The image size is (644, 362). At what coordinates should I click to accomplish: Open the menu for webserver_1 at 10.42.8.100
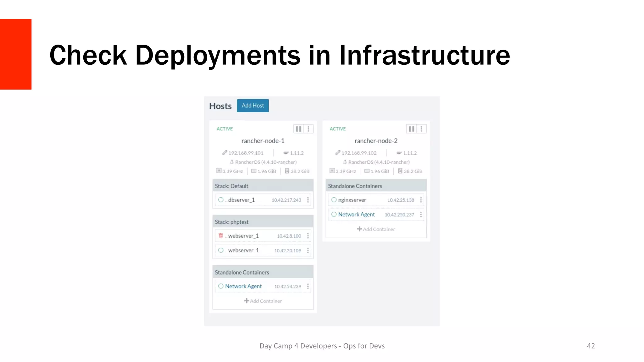[x=308, y=236]
